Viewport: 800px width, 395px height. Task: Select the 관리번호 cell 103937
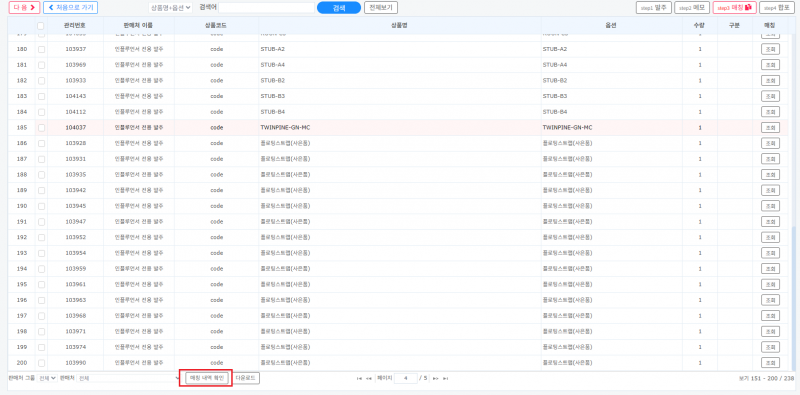click(x=76, y=50)
